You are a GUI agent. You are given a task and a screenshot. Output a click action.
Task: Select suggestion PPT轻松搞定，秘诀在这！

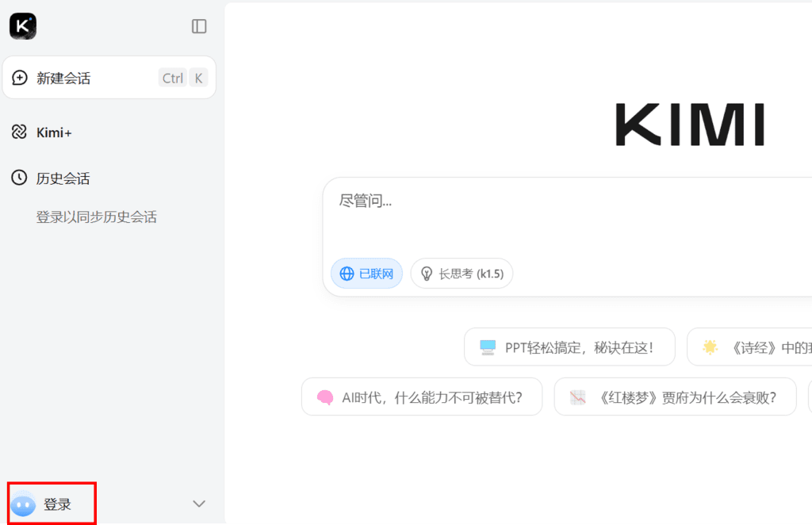click(x=569, y=347)
